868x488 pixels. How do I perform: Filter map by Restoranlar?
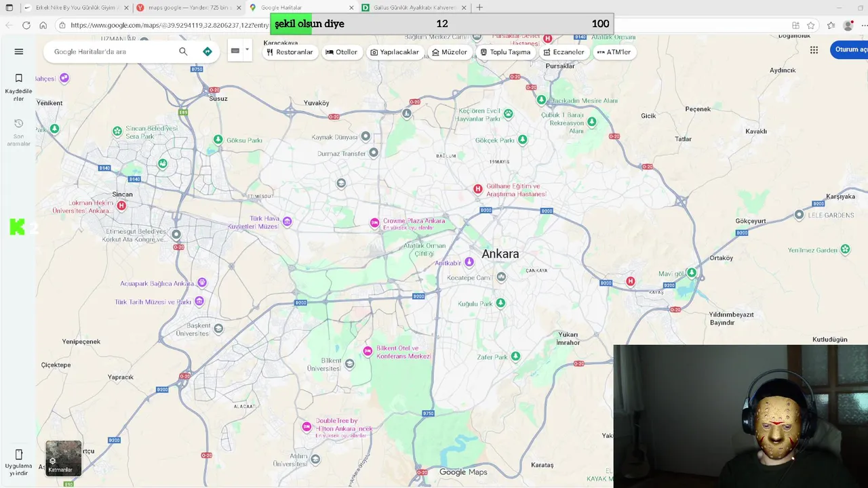pyautogui.click(x=290, y=52)
